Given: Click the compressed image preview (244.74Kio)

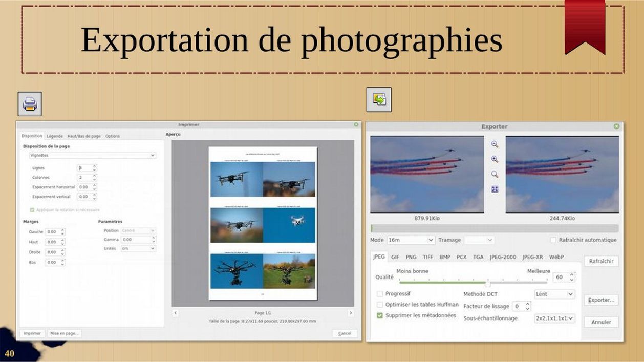Looking at the screenshot, I should coord(562,174).
